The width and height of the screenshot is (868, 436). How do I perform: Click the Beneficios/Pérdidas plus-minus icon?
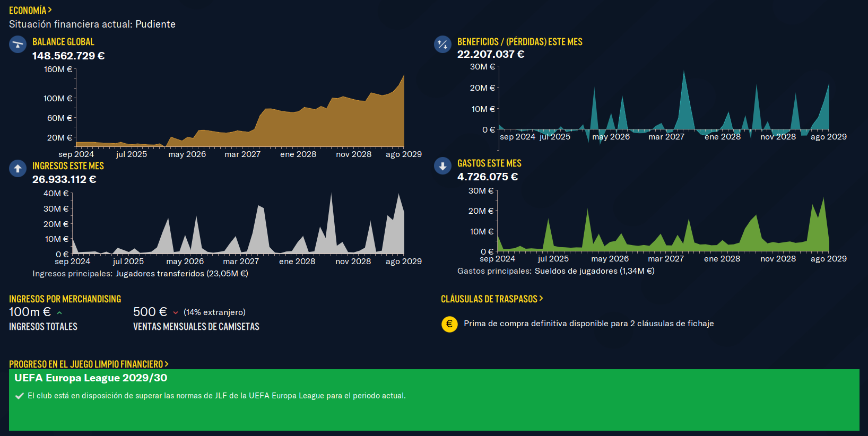click(x=442, y=44)
